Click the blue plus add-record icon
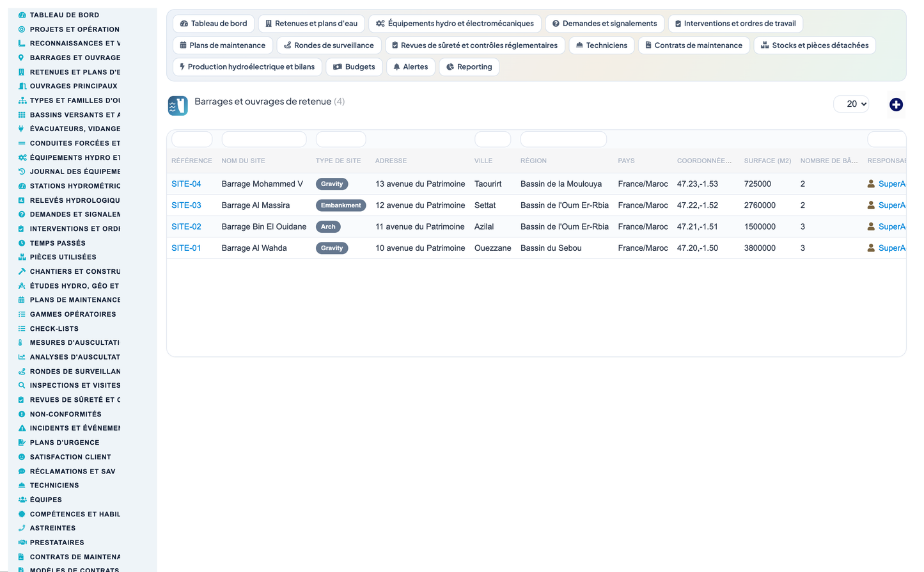Image resolution: width=924 pixels, height=572 pixels. (x=896, y=104)
